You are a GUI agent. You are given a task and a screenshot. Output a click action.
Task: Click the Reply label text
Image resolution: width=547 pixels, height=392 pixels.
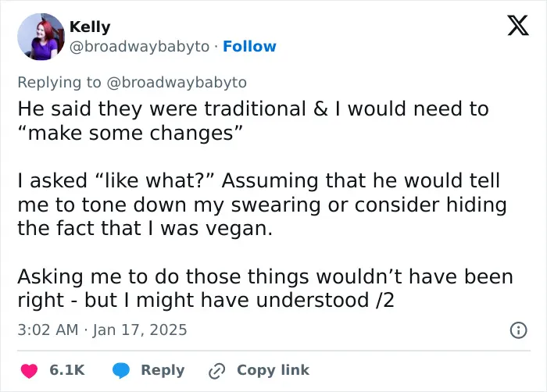(163, 370)
